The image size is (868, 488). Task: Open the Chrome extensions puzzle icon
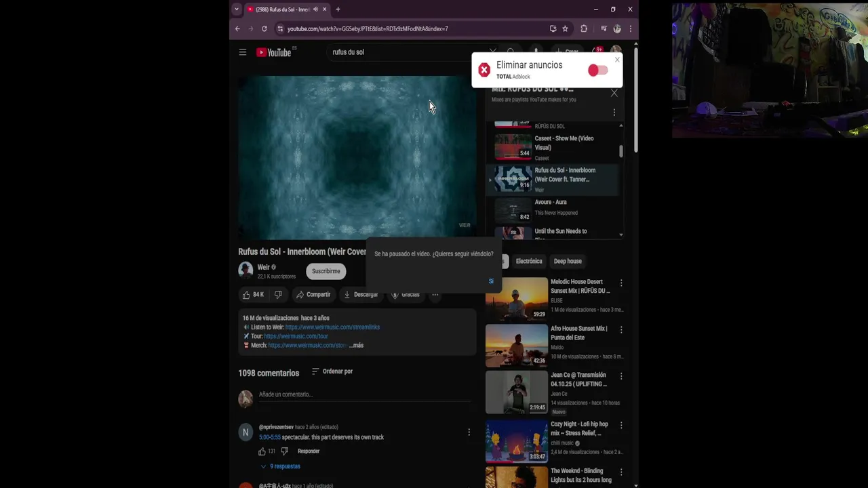(x=584, y=28)
